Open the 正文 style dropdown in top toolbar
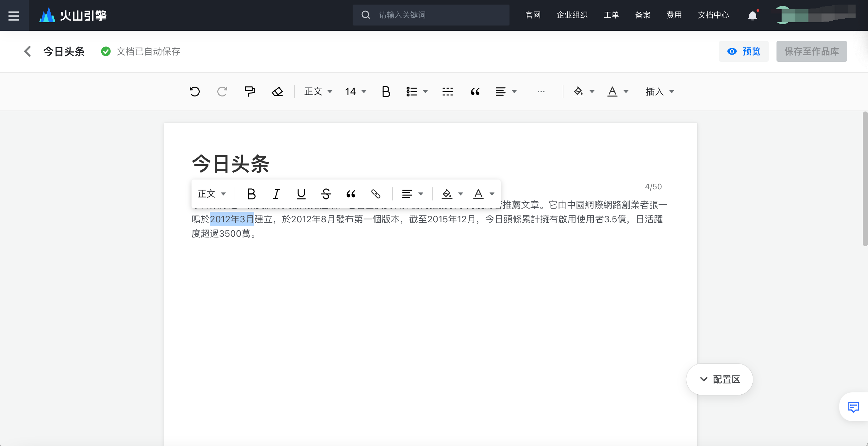Viewport: 868px width, 446px height. click(318, 91)
